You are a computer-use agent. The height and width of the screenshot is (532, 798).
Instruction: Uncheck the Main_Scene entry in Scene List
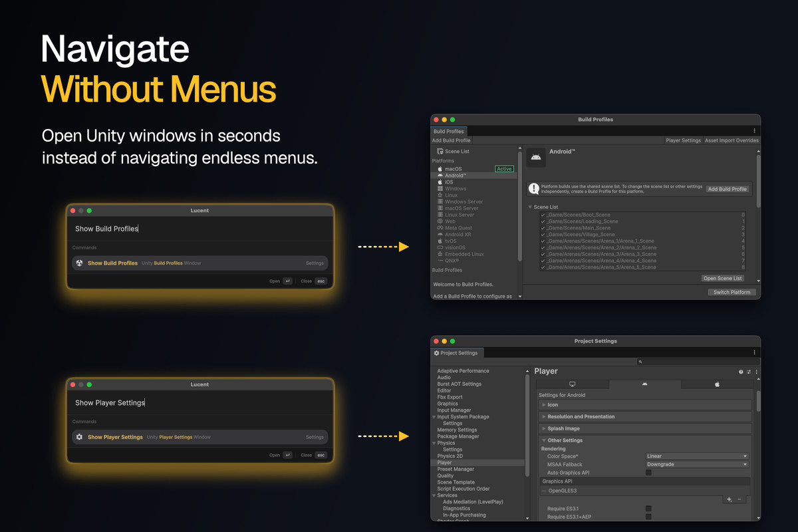[x=543, y=228]
